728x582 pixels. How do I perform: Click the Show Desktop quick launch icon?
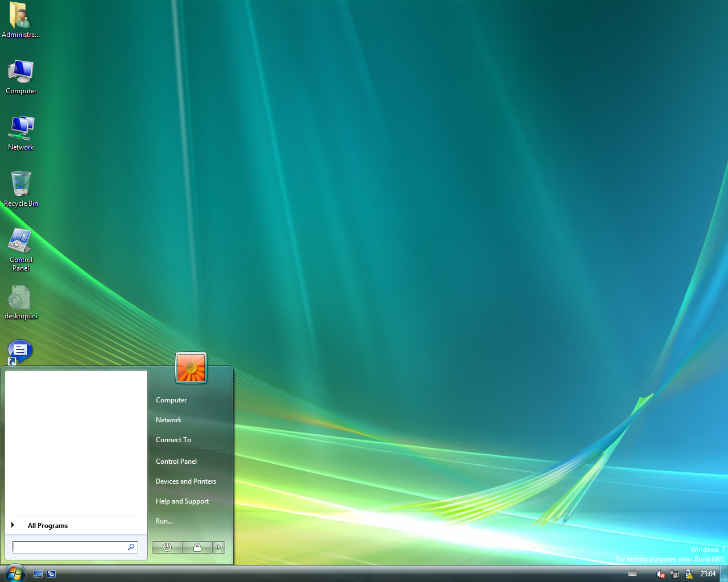(38, 574)
